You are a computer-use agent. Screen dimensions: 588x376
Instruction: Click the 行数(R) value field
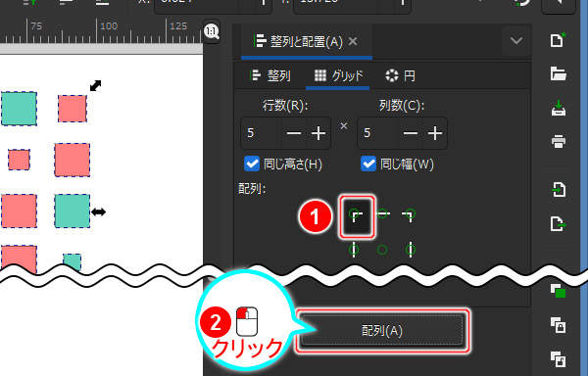click(262, 133)
